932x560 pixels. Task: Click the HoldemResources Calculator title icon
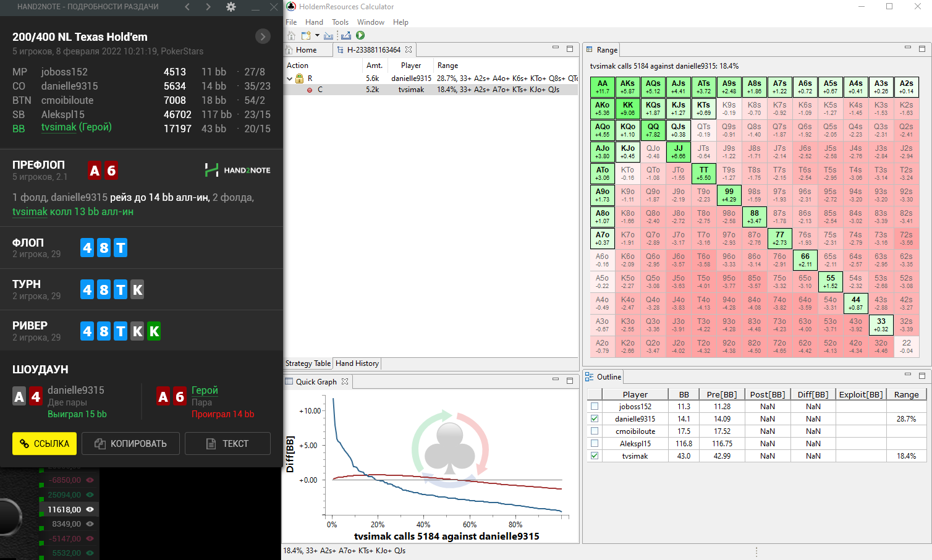pyautogui.click(x=291, y=6)
